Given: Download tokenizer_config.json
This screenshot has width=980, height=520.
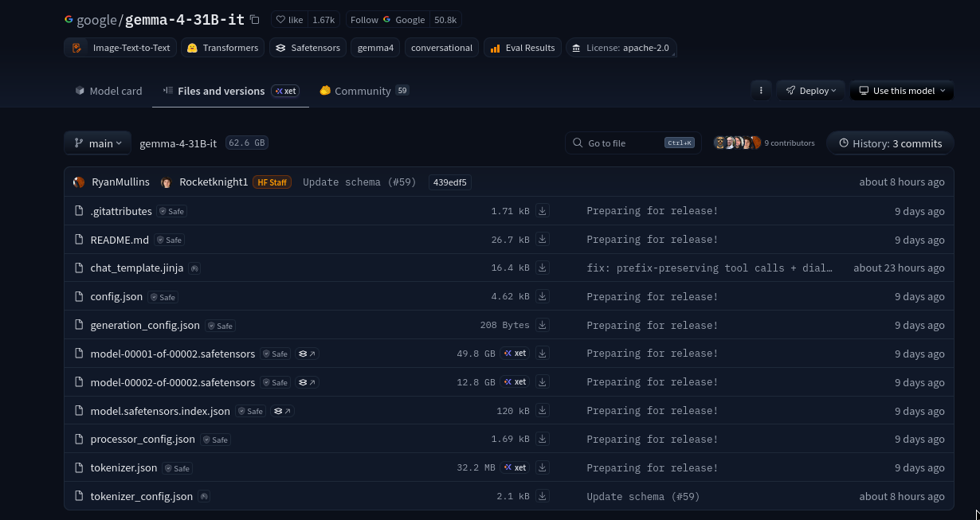Looking at the screenshot, I should (543, 496).
